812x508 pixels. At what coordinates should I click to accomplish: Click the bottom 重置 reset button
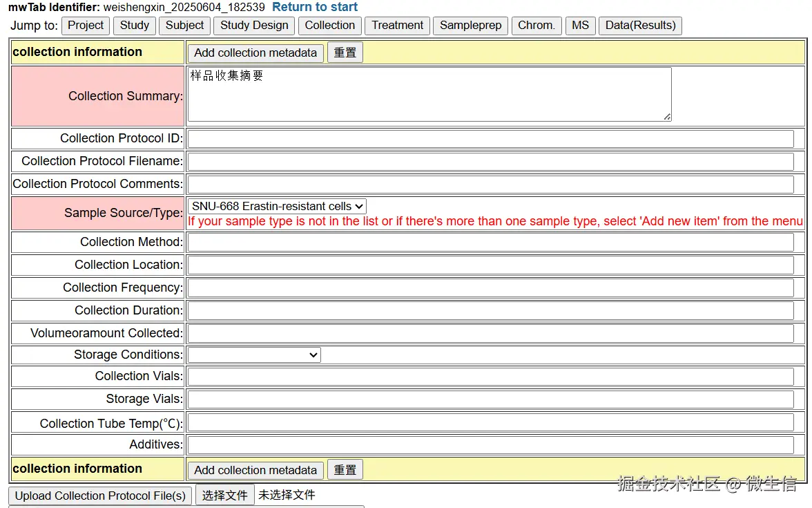pos(345,470)
